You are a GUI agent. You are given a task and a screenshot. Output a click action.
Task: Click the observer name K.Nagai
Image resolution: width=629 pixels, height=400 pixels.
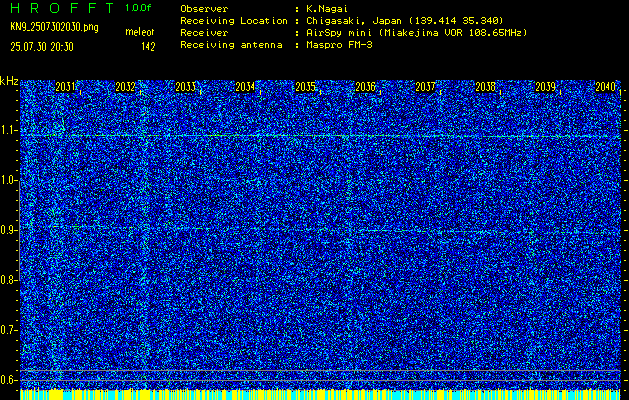[x=327, y=9]
